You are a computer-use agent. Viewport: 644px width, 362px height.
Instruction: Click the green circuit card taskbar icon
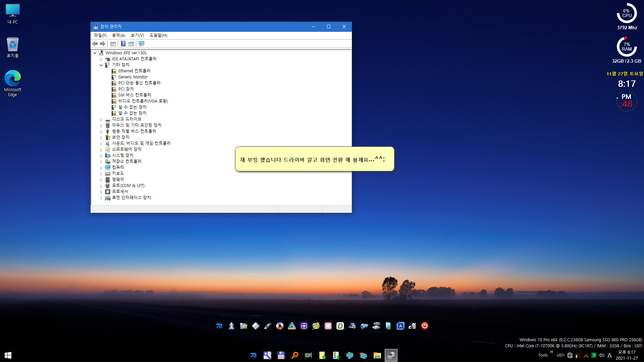click(x=309, y=355)
